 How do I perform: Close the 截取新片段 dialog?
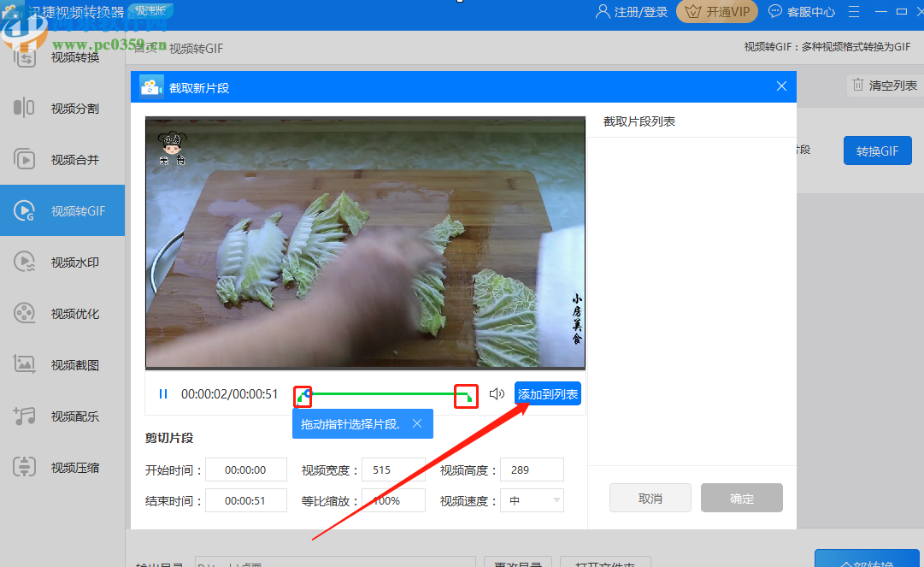pyautogui.click(x=781, y=86)
